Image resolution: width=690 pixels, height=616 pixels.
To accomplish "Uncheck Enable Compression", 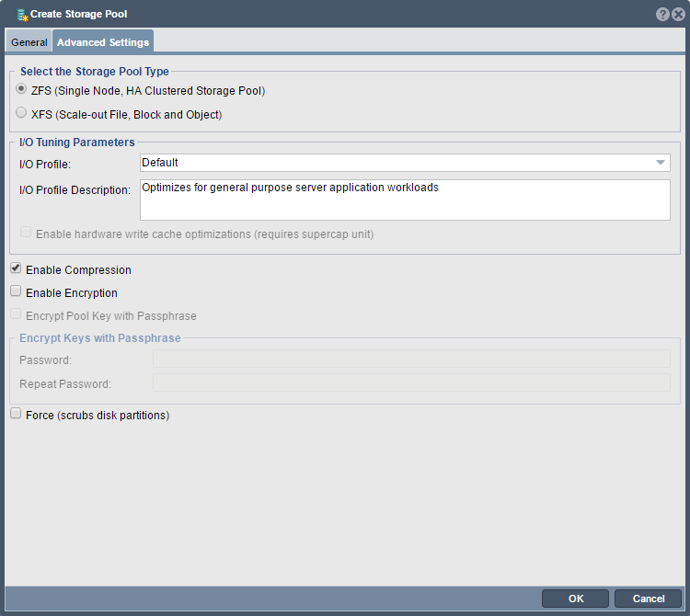I will [x=16, y=268].
